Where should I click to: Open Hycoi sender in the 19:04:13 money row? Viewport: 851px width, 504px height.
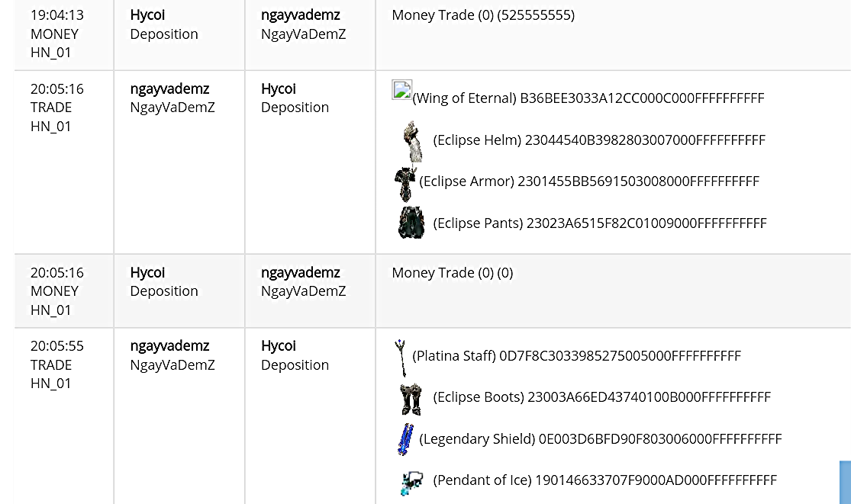147,15
